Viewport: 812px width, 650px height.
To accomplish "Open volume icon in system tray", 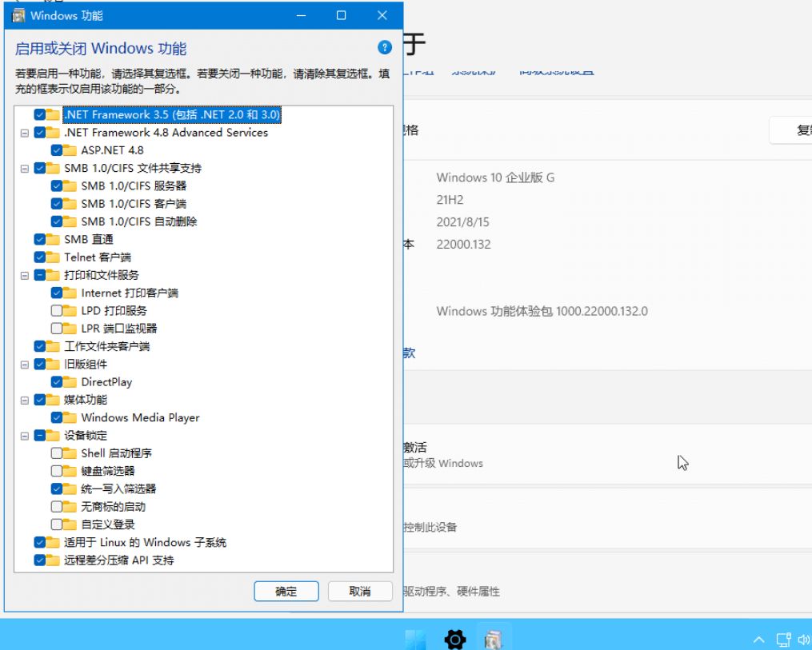I will pos(805,640).
